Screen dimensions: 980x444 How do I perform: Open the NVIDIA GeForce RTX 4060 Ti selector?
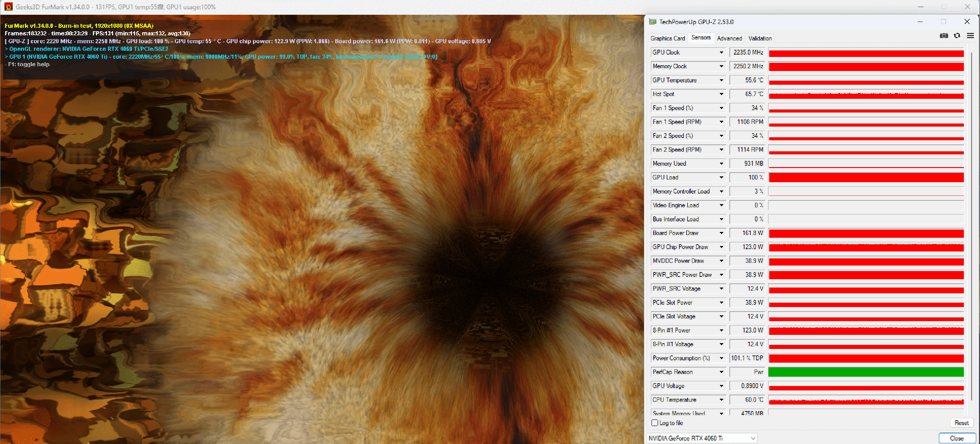point(702,438)
